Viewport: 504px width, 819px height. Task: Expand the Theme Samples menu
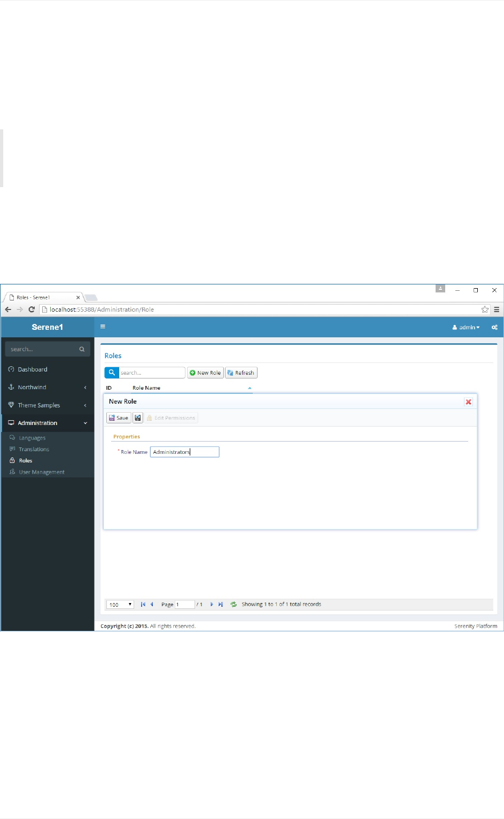pyautogui.click(x=48, y=405)
